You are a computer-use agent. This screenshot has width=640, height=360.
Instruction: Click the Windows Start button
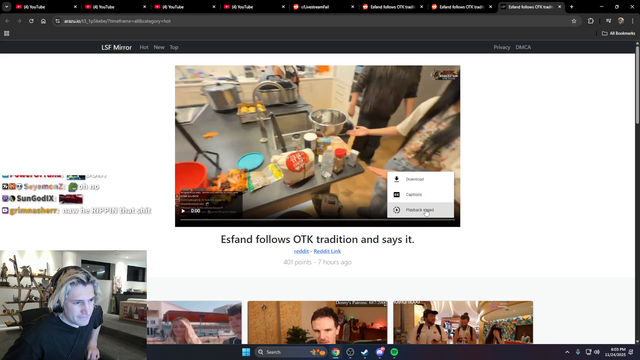tap(246, 352)
